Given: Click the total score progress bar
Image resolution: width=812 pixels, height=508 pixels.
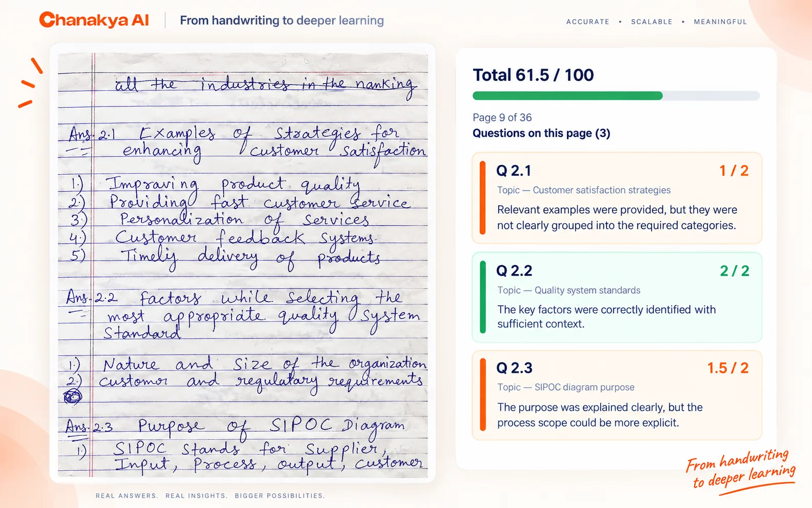Looking at the screenshot, I should pyautogui.click(x=616, y=96).
